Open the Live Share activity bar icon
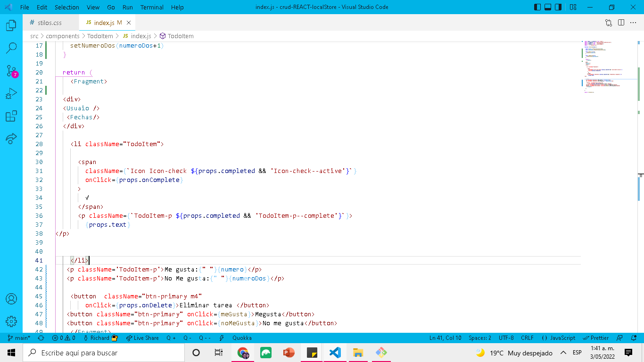The image size is (644, 362). pyautogui.click(x=11, y=139)
